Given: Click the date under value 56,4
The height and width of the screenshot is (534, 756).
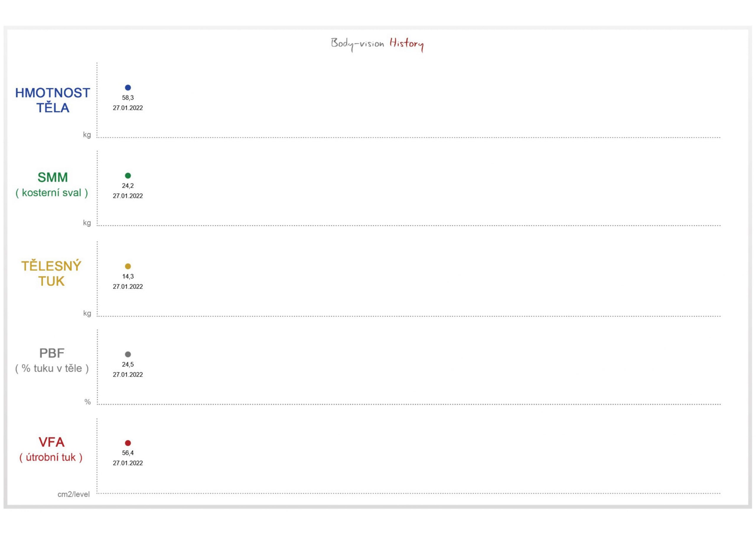Looking at the screenshot, I should (128, 463).
